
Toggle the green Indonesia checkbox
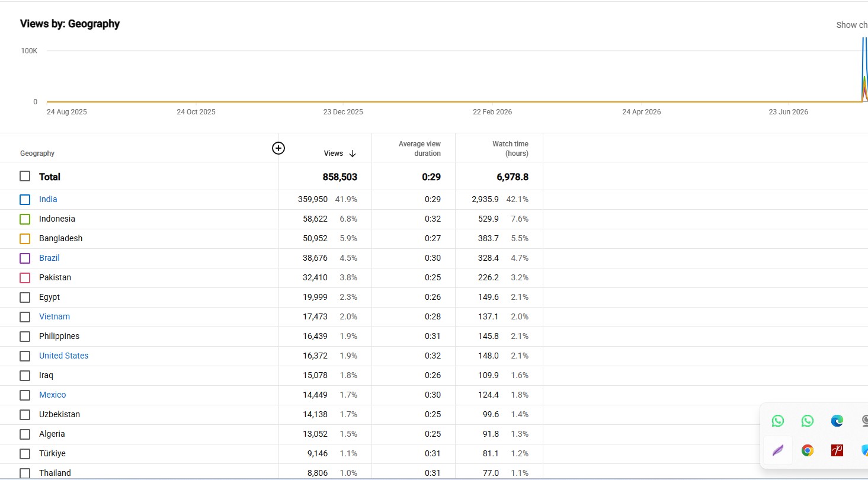point(25,219)
